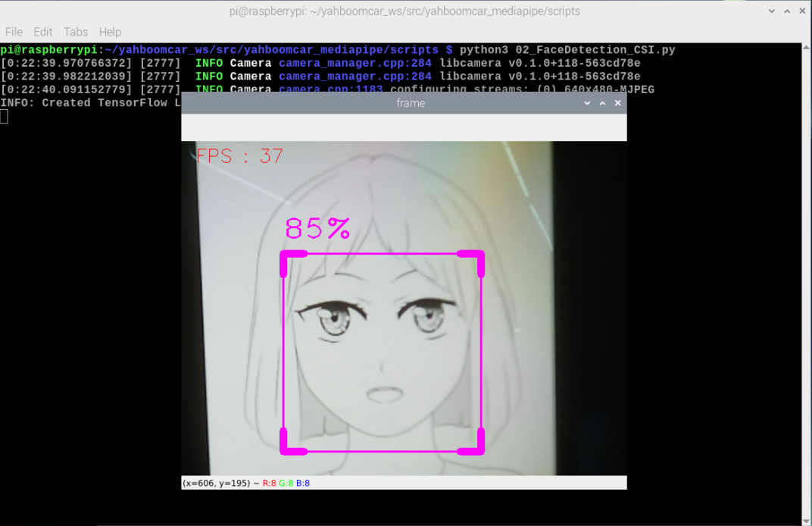Viewport: 812px width, 526px height.
Task: Click the terminal window title text
Action: click(x=404, y=11)
